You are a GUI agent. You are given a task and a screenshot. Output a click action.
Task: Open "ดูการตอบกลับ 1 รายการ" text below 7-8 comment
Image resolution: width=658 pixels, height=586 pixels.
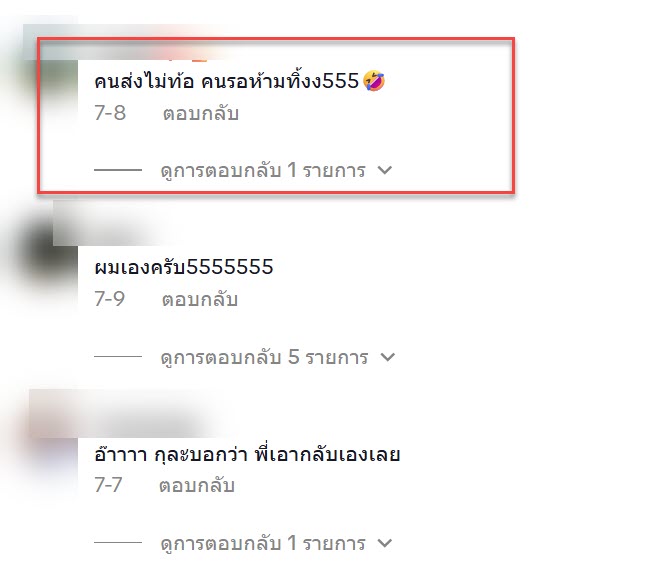[263, 170]
